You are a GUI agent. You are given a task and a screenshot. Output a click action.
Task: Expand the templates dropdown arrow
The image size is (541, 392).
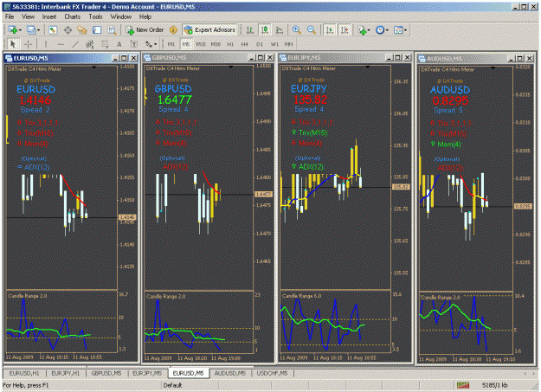tap(405, 30)
